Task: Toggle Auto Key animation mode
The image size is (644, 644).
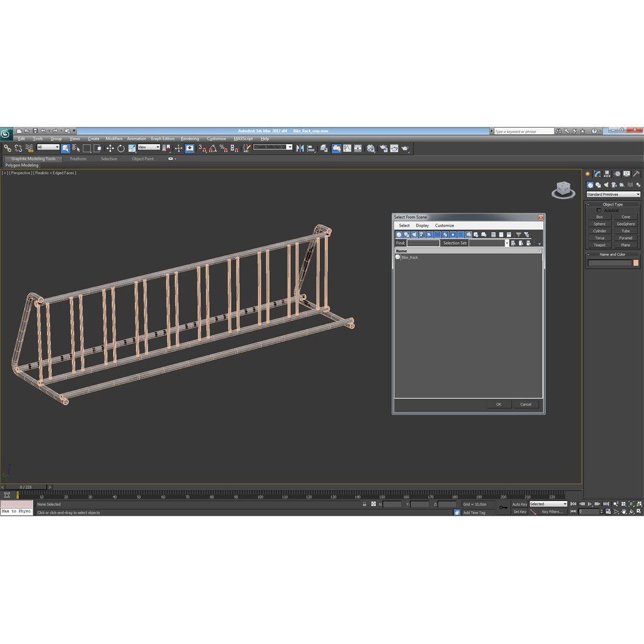Action: point(519,504)
